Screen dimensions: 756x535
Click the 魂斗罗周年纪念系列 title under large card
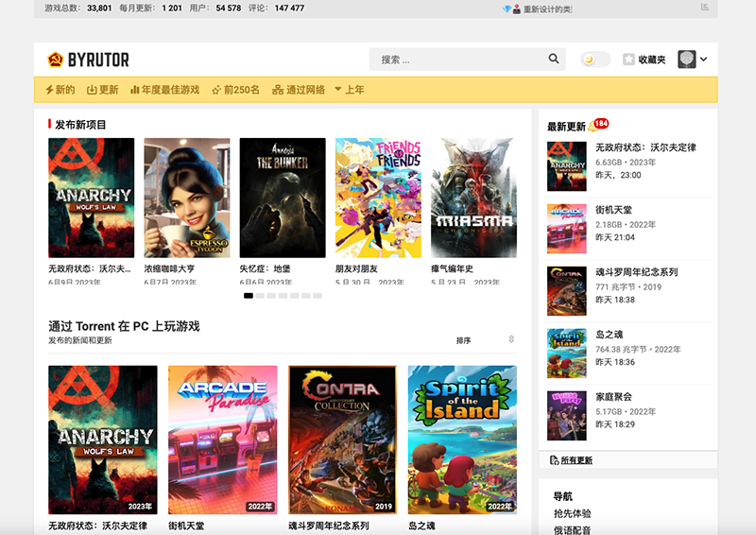pos(329,526)
